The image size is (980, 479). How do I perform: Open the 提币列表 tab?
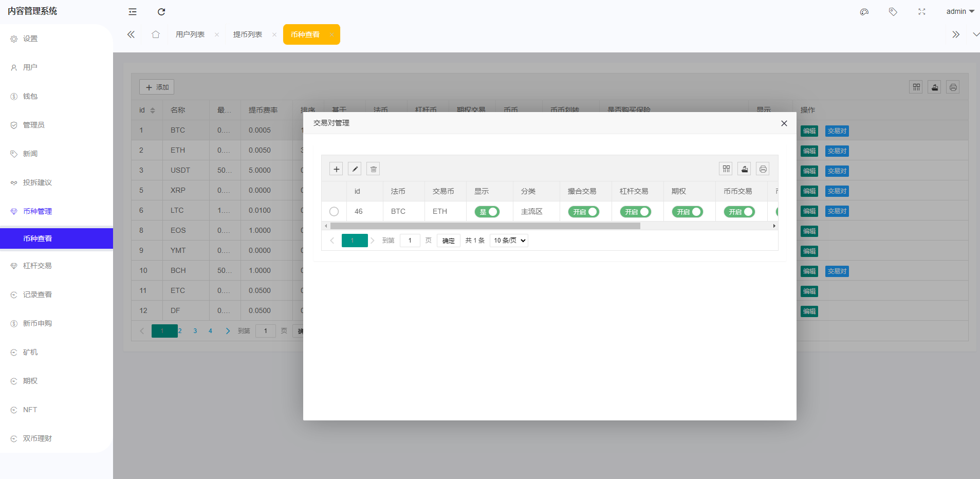[247, 34]
